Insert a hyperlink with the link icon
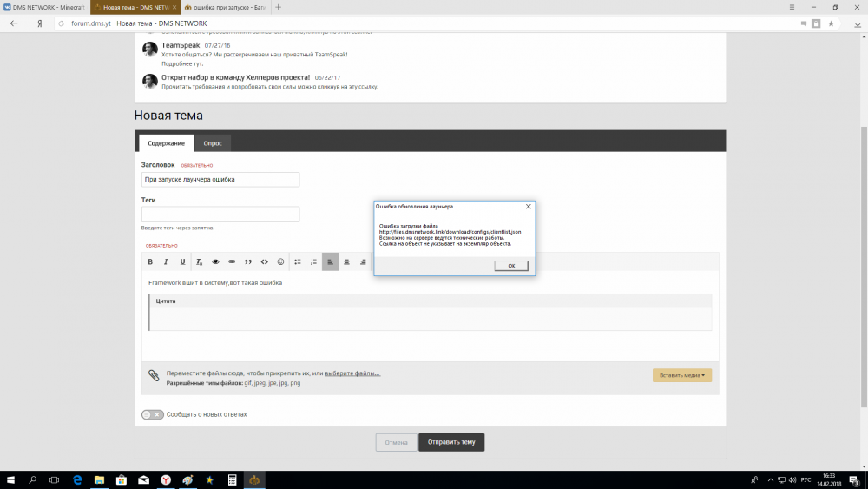 coord(232,261)
